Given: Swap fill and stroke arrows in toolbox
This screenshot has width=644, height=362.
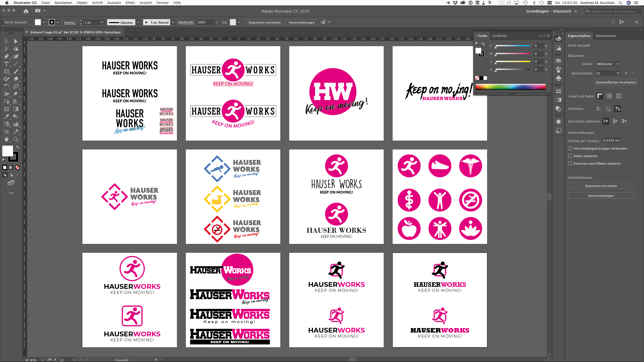Looking at the screenshot, I should [17, 147].
